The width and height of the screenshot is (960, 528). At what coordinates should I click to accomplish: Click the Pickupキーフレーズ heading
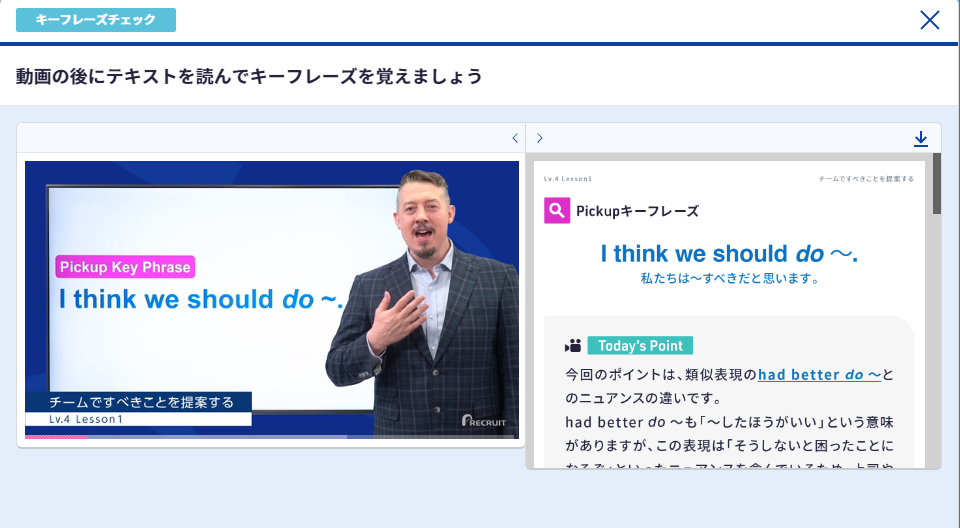(637, 211)
